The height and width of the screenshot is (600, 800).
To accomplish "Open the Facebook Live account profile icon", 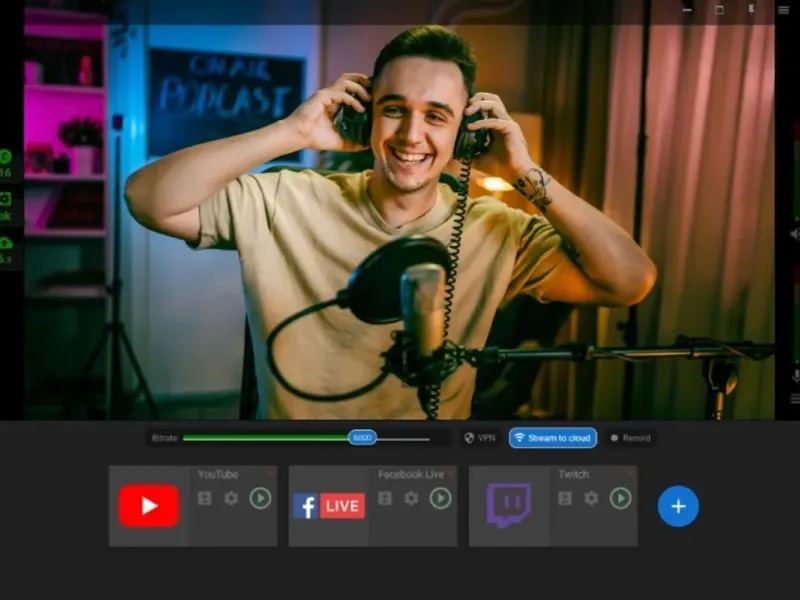I will point(385,498).
